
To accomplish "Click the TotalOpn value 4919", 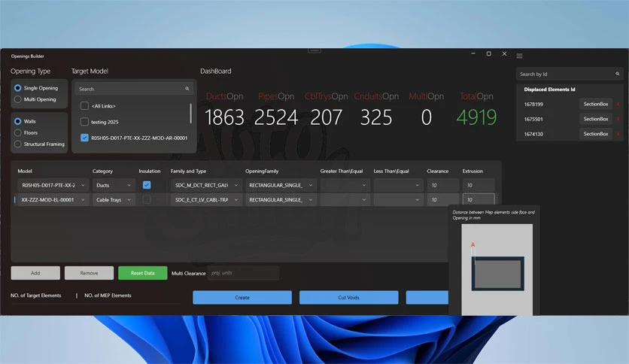I will (x=476, y=117).
